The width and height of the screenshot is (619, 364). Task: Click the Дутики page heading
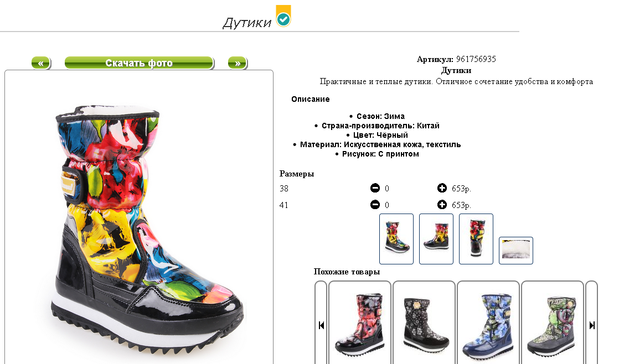pos(247,23)
